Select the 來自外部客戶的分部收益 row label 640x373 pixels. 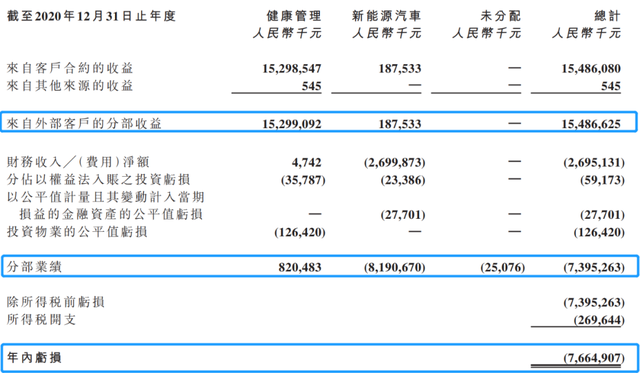coord(84,124)
